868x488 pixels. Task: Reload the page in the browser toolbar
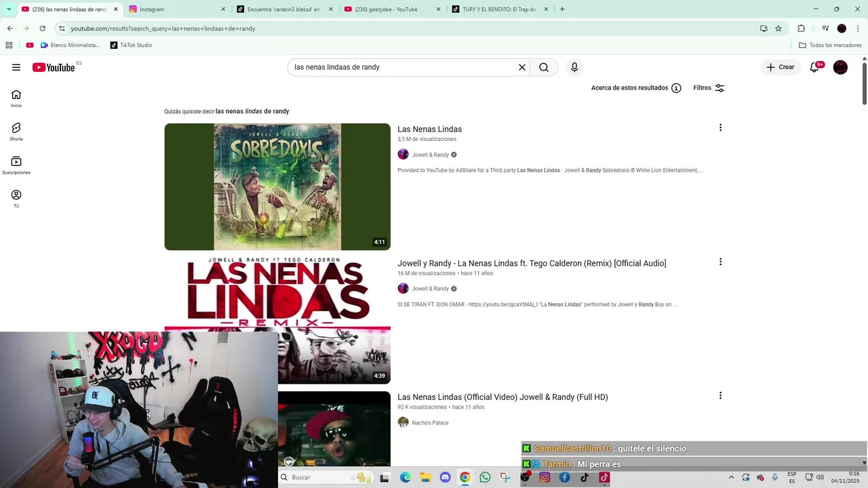tap(42, 28)
